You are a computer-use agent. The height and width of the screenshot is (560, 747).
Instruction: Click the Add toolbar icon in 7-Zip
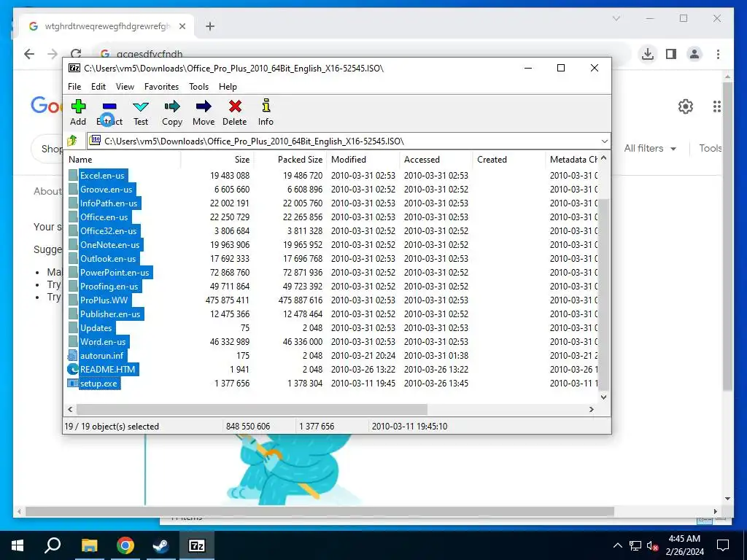[x=78, y=106]
